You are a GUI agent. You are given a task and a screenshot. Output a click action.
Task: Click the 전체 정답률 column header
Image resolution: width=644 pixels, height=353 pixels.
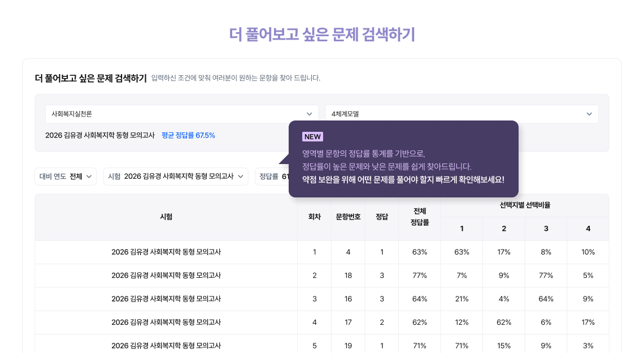pos(419,217)
